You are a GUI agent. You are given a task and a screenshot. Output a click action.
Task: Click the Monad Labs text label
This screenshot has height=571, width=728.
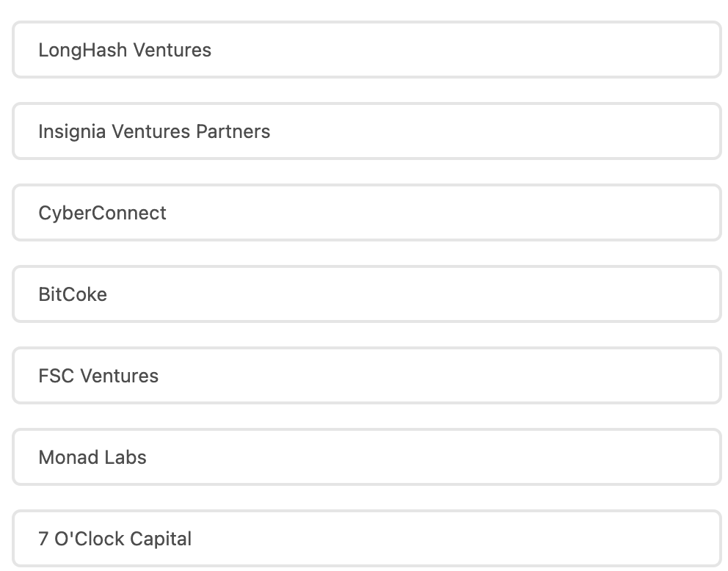[x=92, y=457]
